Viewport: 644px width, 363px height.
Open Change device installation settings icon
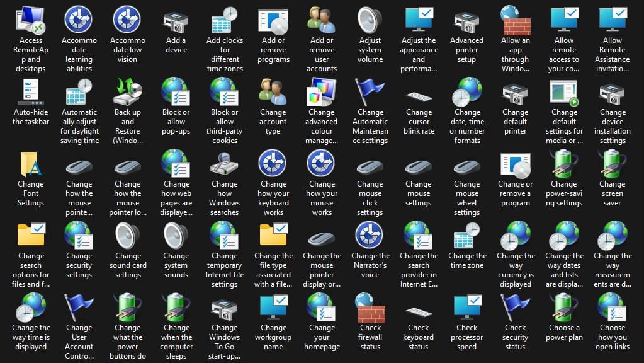612,94
